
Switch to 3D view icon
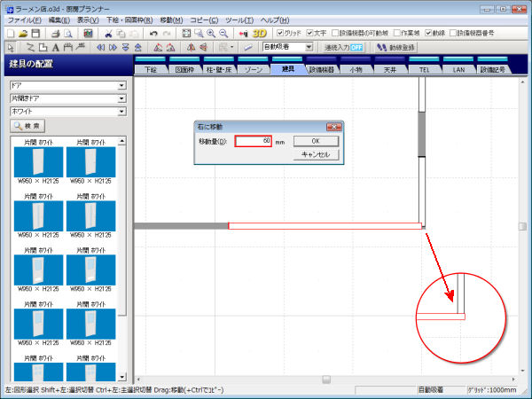coord(259,33)
